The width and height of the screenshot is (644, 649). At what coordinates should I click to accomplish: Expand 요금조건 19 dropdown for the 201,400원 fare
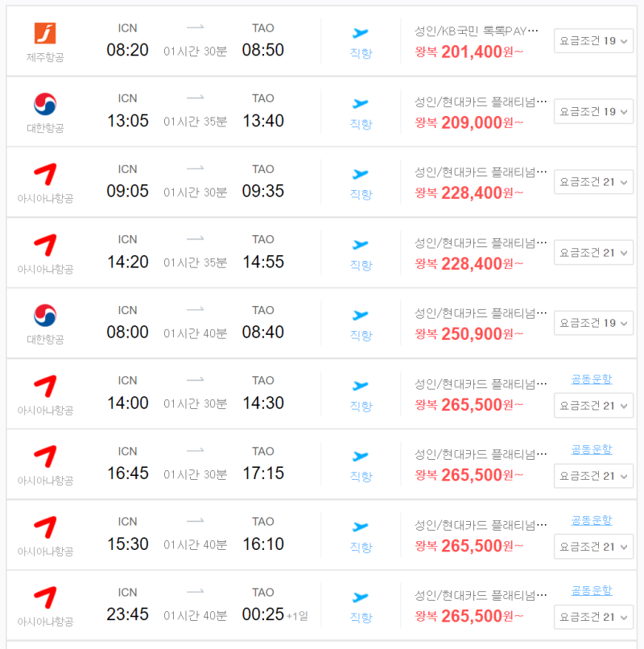tap(593, 40)
